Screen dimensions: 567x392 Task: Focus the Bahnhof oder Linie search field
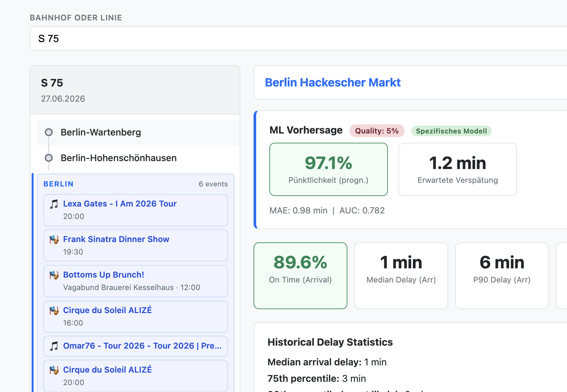coord(296,38)
